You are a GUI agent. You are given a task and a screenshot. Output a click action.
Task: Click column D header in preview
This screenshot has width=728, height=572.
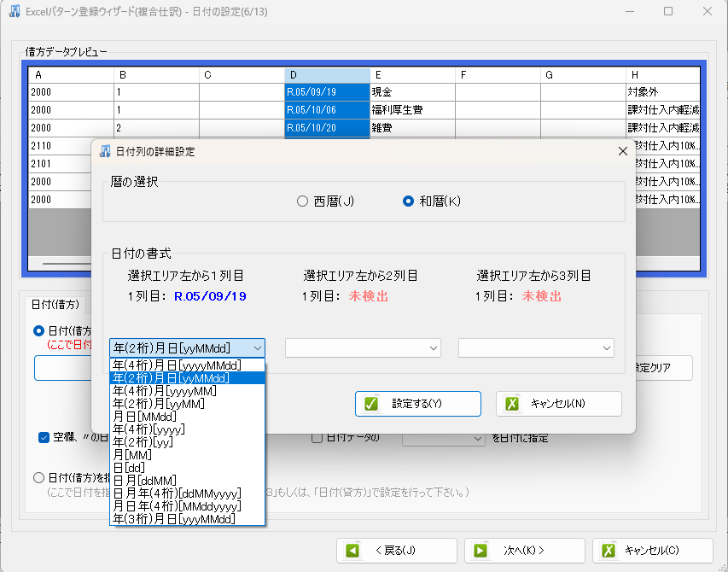(327, 75)
